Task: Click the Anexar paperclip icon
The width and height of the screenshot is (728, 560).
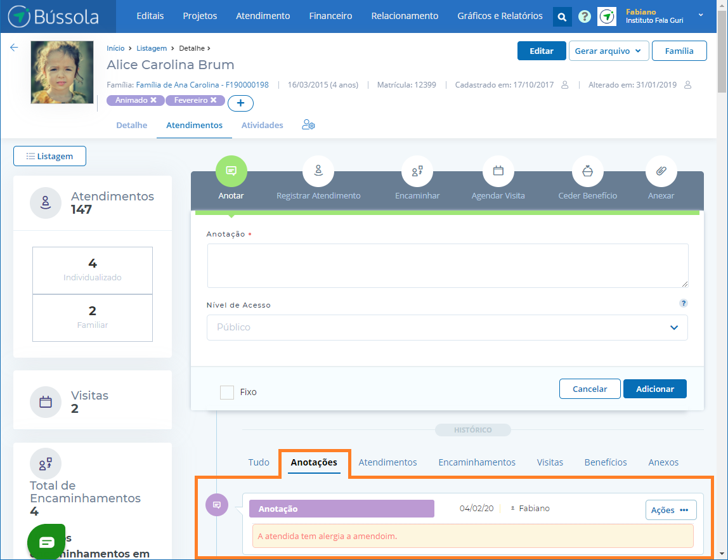Action: click(x=661, y=171)
